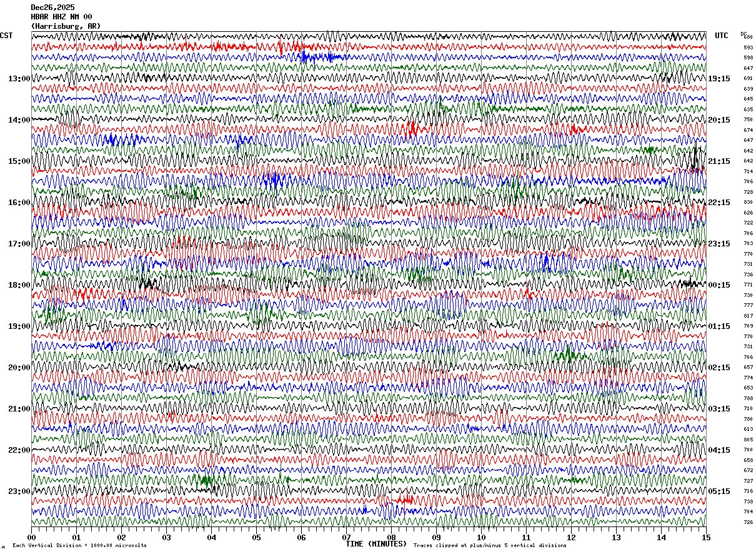Viewport: 756px width, 554px height.
Task: Click minute tick label "11" on x-axis
Action: pos(526,538)
